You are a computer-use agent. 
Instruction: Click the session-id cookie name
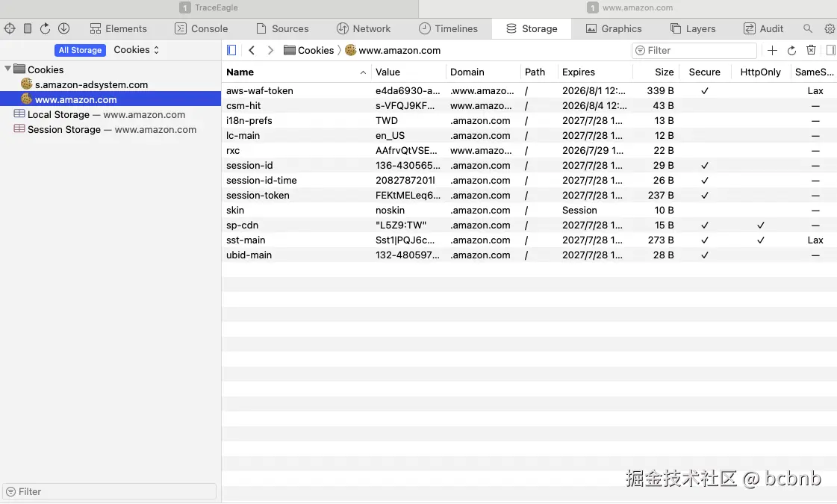[249, 166]
